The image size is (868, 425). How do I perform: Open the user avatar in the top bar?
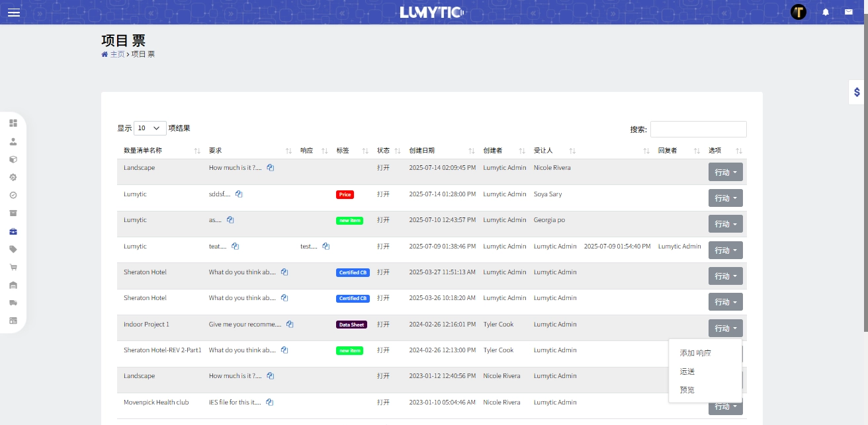799,12
